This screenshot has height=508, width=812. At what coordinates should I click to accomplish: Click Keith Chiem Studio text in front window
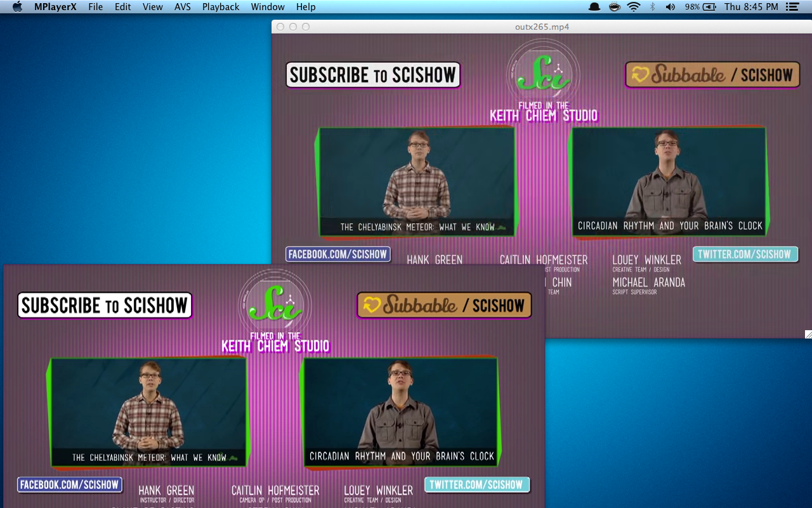click(x=275, y=346)
